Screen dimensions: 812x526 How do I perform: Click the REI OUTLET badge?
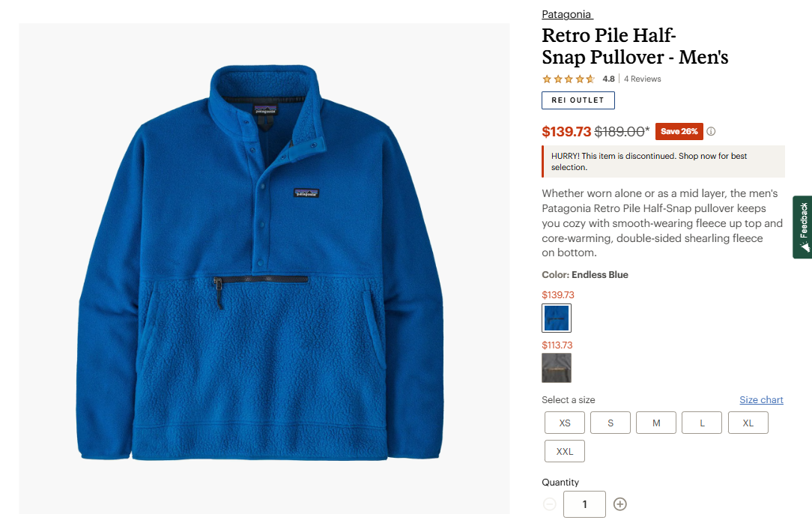coord(578,100)
